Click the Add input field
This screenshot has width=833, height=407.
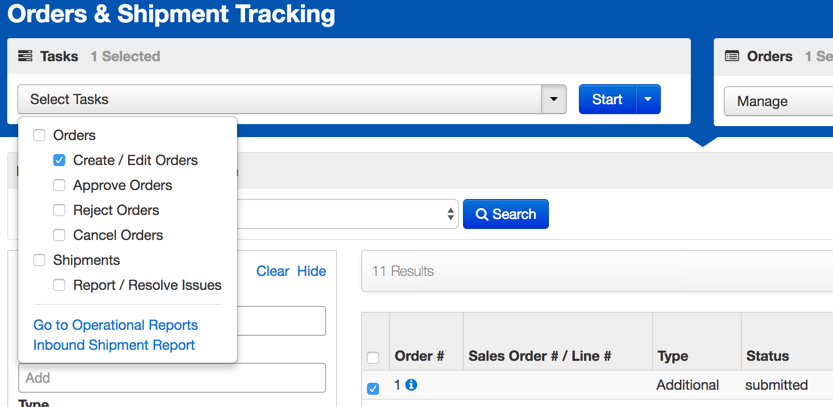click(171, 378)
